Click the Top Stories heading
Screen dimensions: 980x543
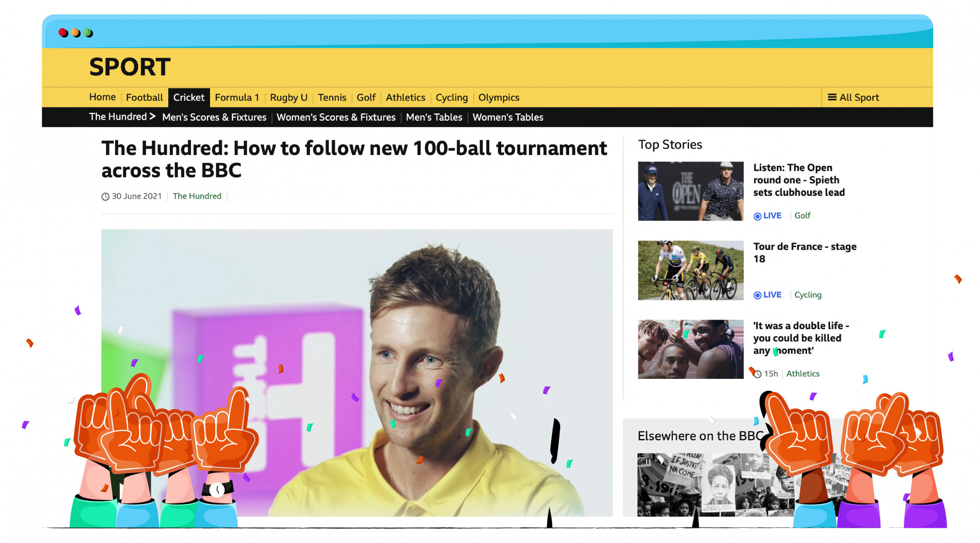click(x=670, y=144)
